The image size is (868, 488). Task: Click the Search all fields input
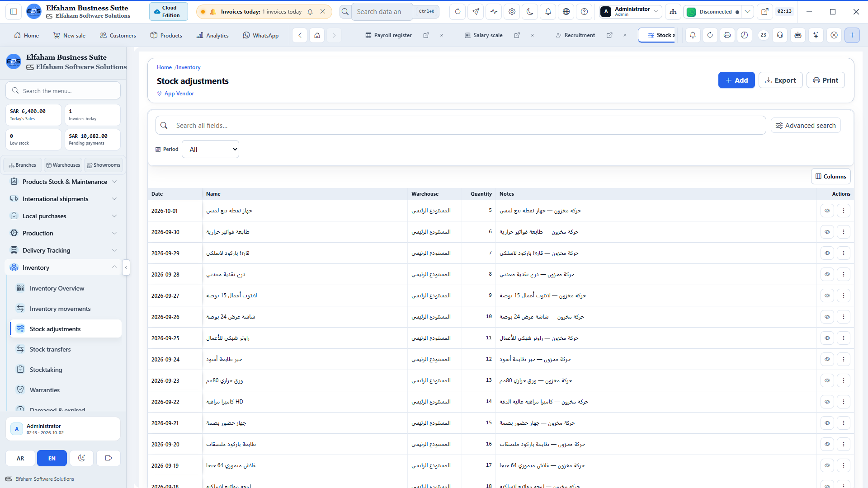461,126
